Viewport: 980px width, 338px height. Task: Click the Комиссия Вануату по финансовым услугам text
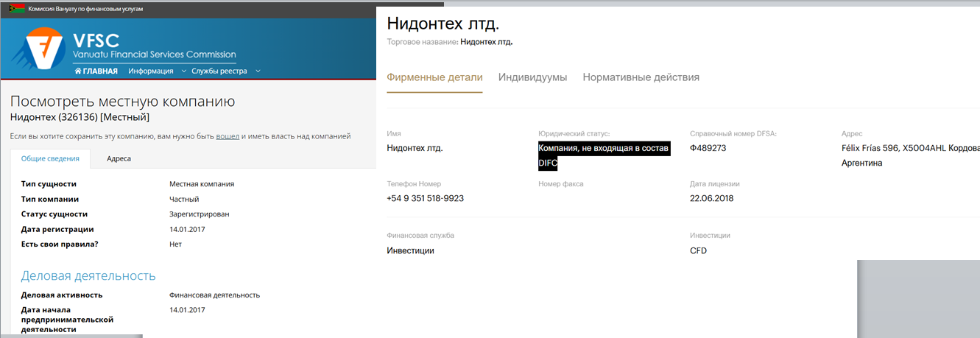(85, 9)
